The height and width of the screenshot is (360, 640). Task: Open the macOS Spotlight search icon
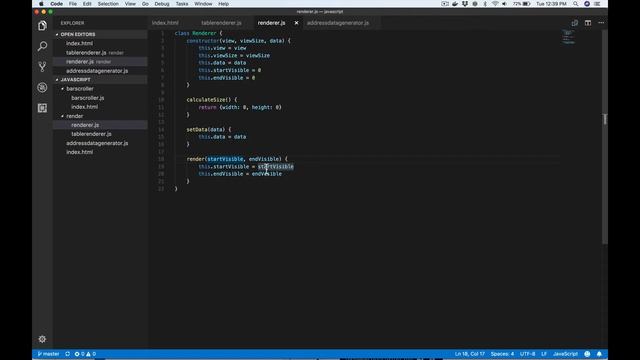pos(576,4)
